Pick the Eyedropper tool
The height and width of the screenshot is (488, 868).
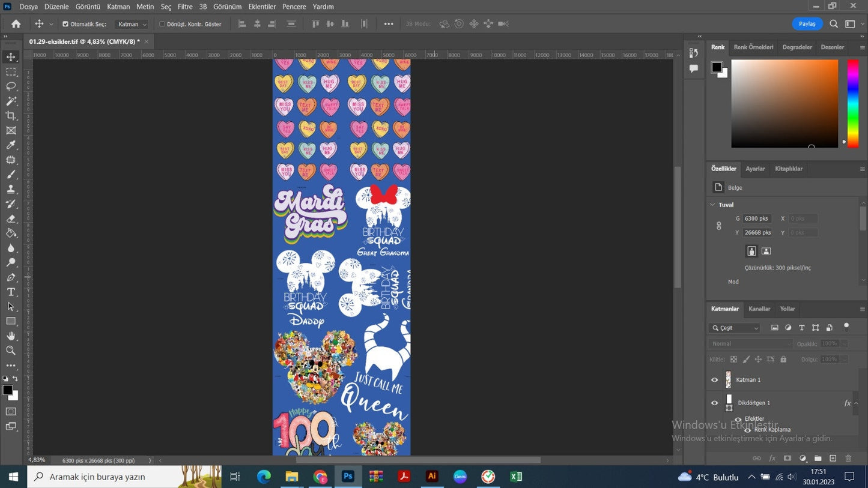pos(11,145)
